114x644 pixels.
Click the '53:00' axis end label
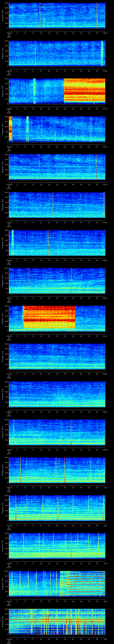point(105,184)
